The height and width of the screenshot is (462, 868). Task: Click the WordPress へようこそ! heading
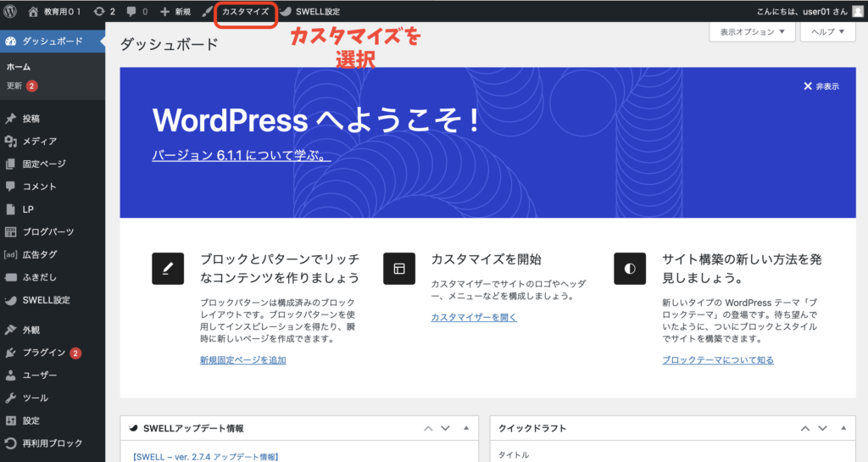316,120
